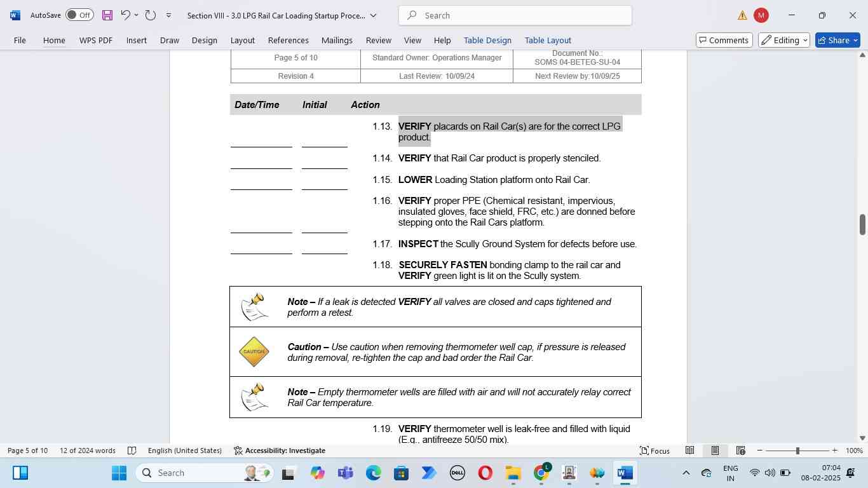Select the Table Layout tab
868x488 pixels.
pyautogui.click(x=548, y=40)
